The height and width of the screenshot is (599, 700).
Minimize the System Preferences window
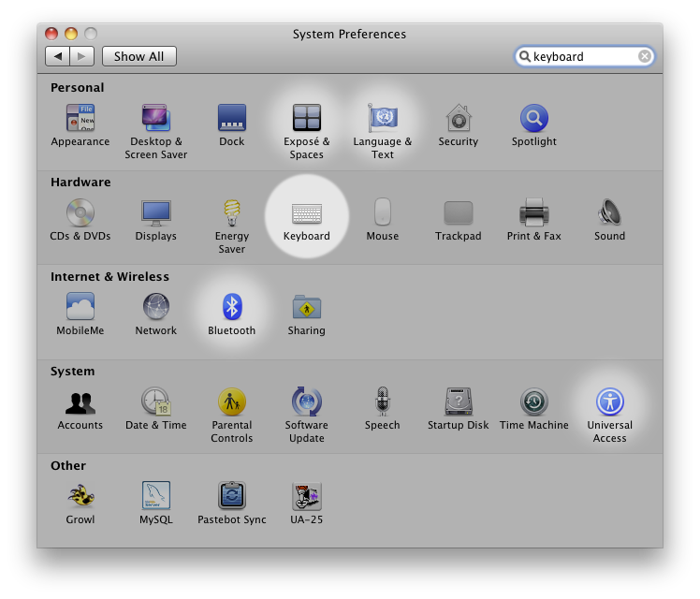(71, 34)
